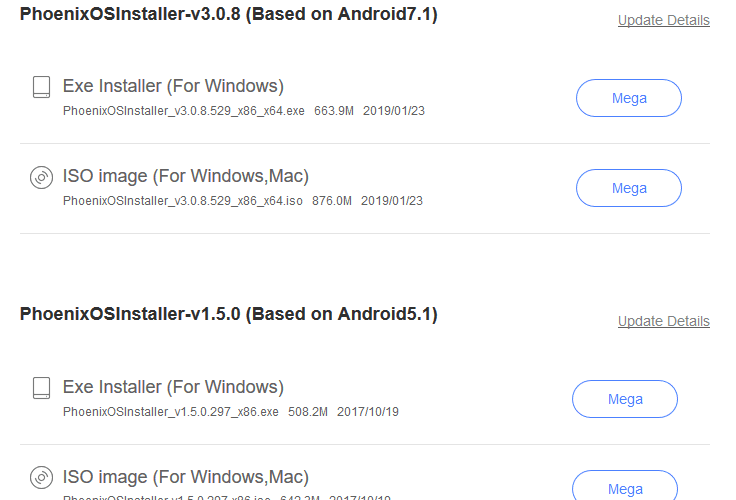Click the 663.9M file size text
736x500 pixels.
pos(334,111)
